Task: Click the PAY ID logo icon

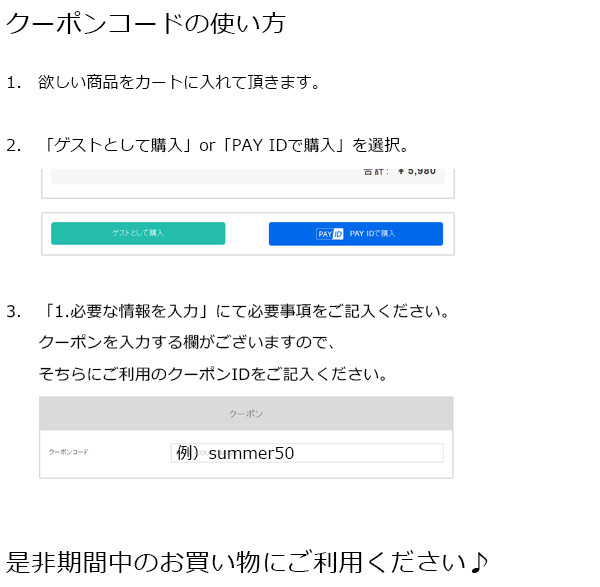Action: click(330, 234)
